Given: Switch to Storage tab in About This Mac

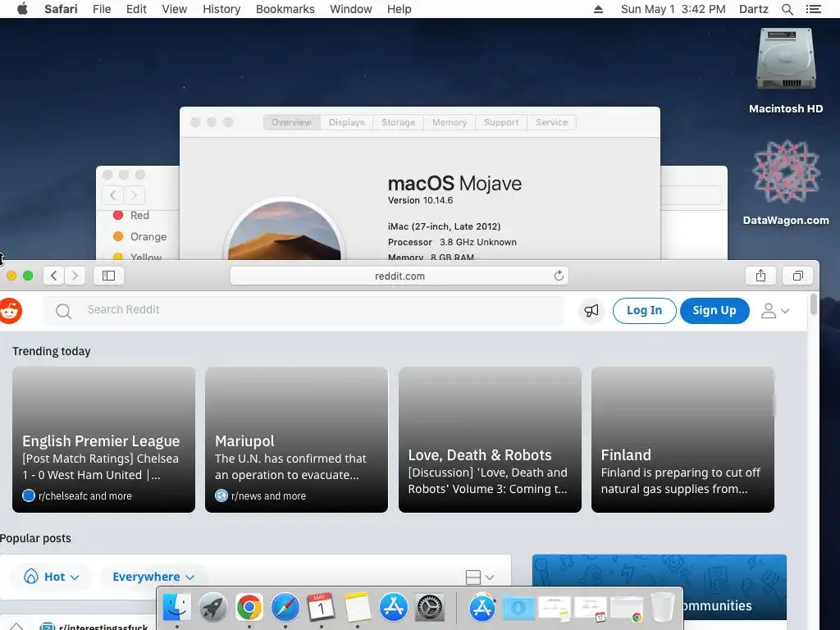Looking at the screenshot, I should [398, 122].
